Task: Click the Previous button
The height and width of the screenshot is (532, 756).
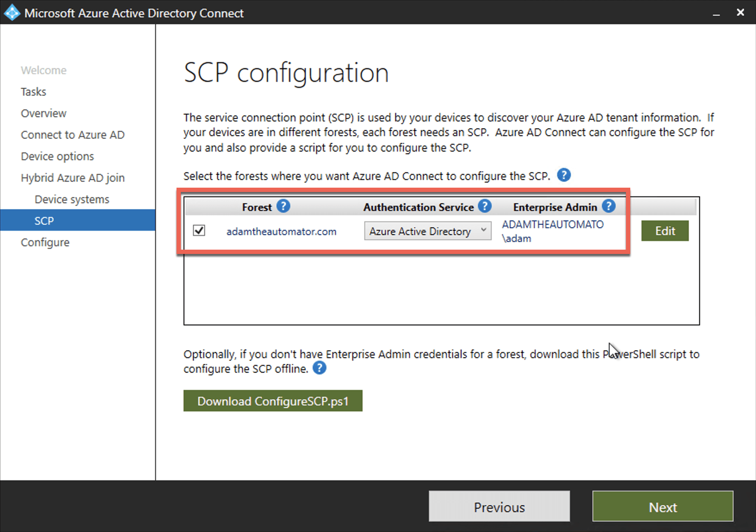Action: (499, 507)
